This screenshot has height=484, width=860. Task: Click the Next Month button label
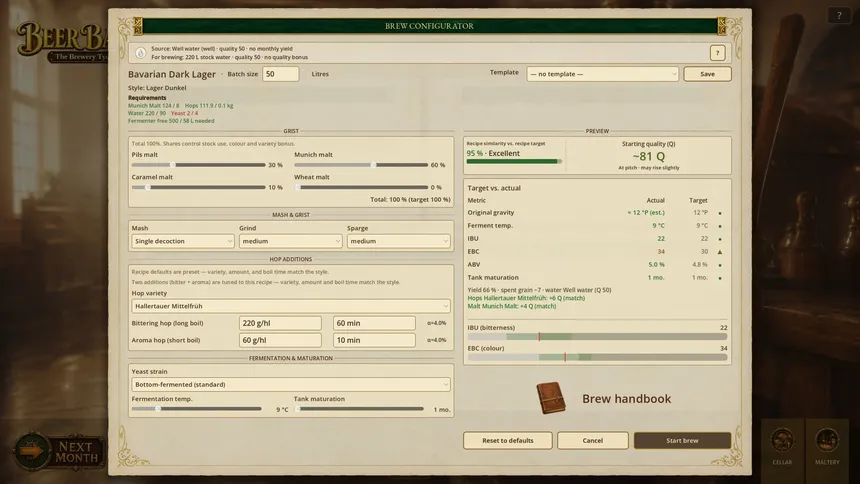[77, 452]
